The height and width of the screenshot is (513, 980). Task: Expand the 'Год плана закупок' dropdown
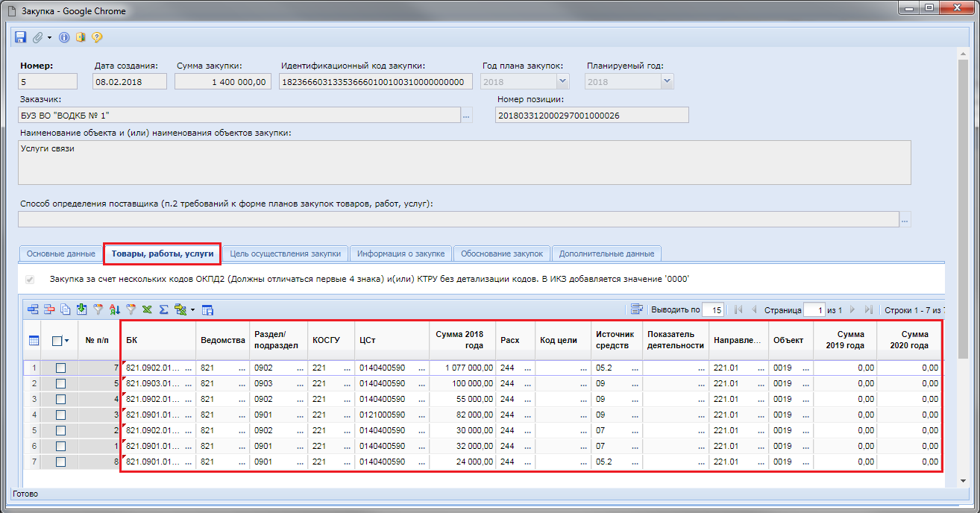pos(562,82)
